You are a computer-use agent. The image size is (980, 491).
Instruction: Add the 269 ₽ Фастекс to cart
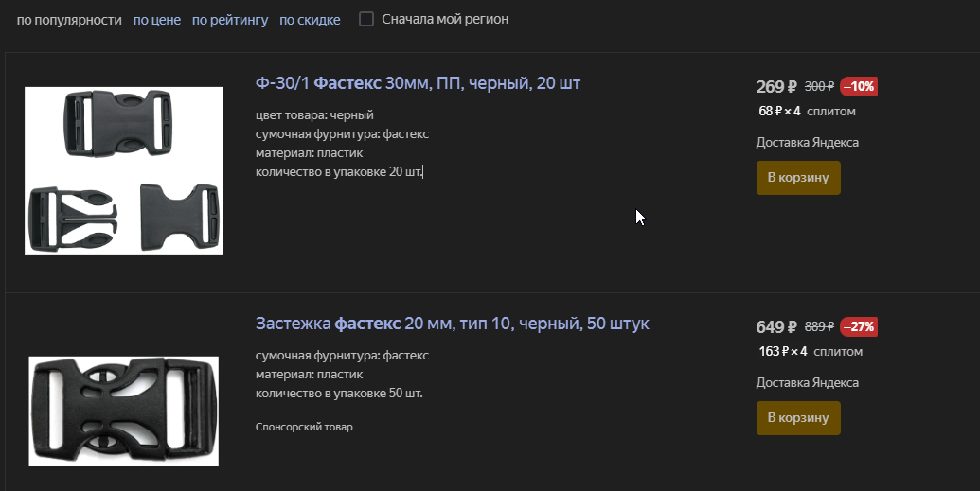(798, 178)
